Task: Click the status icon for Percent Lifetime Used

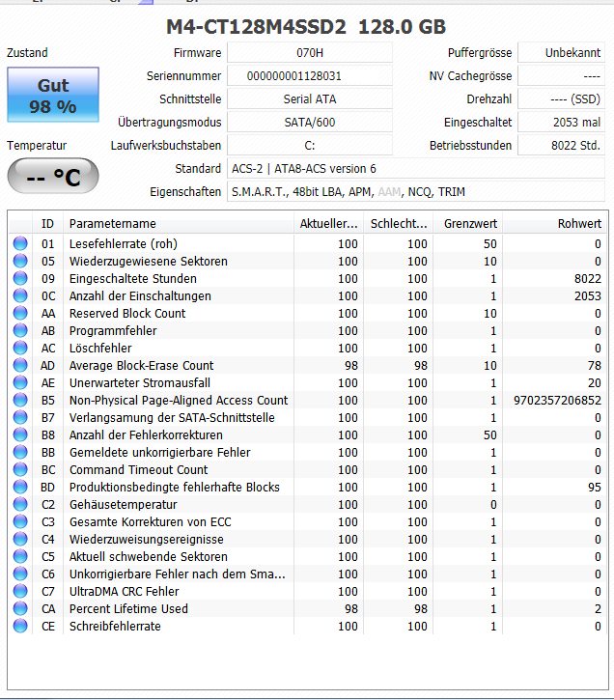Action: click(x=20, y=609)
